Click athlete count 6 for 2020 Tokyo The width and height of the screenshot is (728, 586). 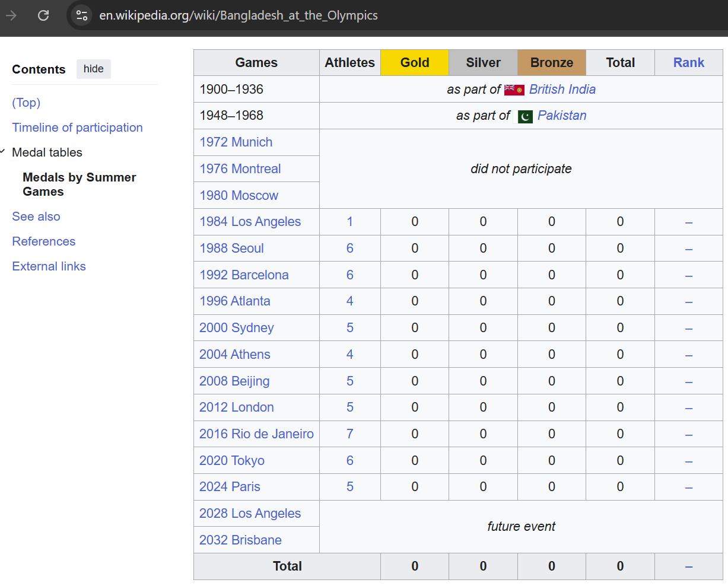pyautogui.click(x=350, y=460)
